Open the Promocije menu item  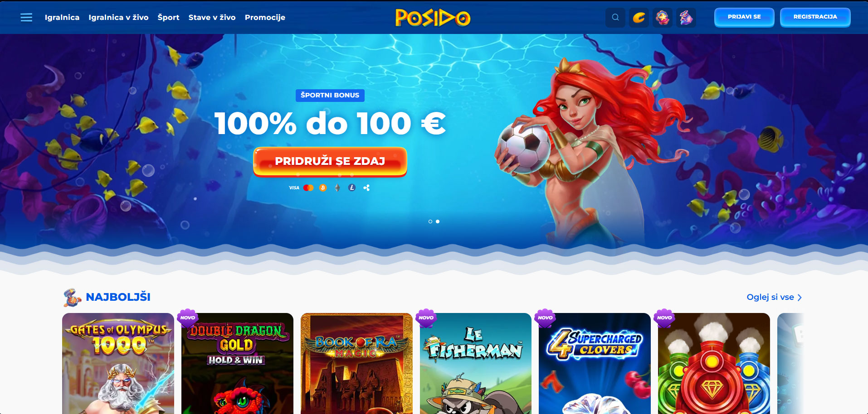(x=265, y=17)
